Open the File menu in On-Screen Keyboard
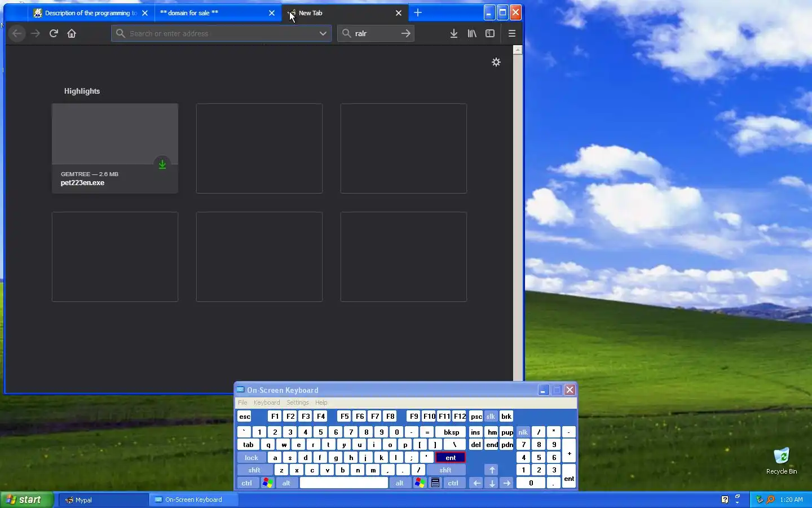This screenshot has height=508, width=812. (242, 402)
